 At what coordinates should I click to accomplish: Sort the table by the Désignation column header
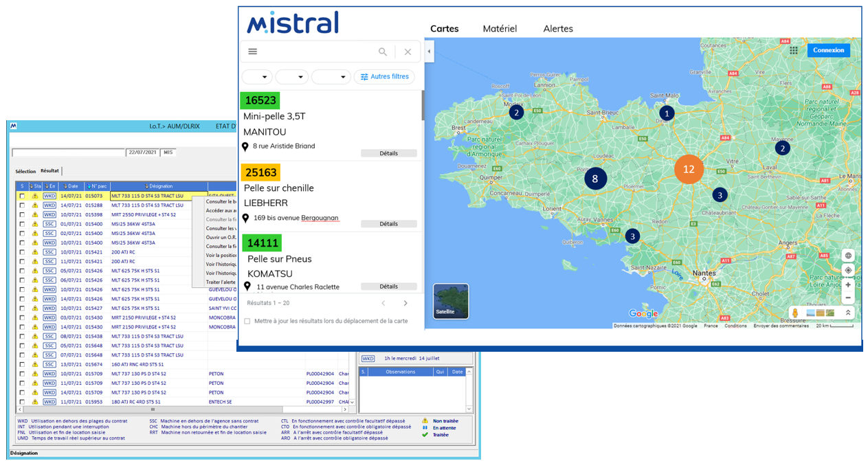point(159,186)
